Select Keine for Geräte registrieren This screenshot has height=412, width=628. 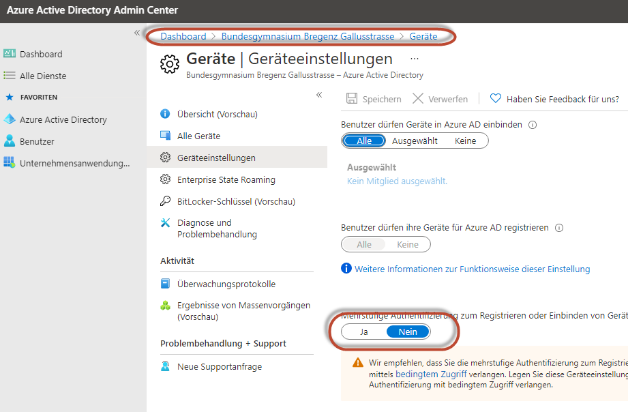408,245
